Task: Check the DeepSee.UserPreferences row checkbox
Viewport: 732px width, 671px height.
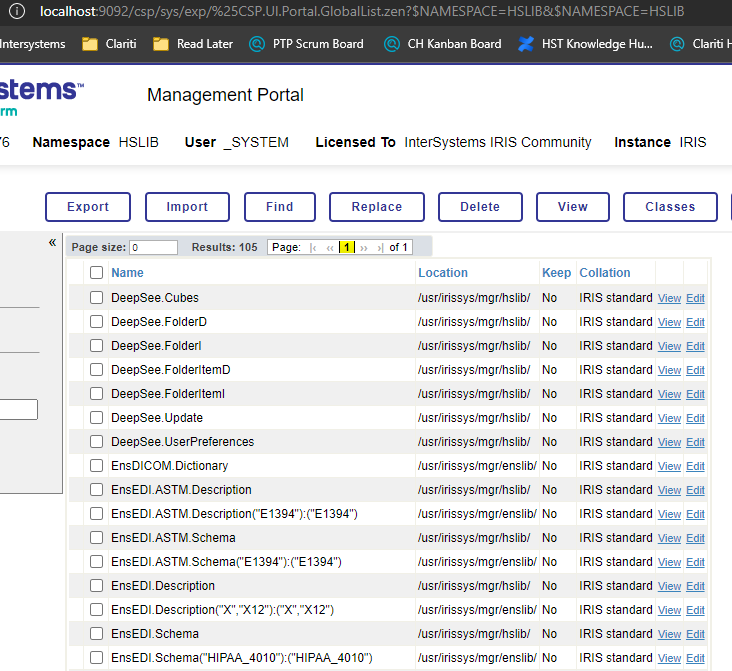Action: tap(96, 441)
